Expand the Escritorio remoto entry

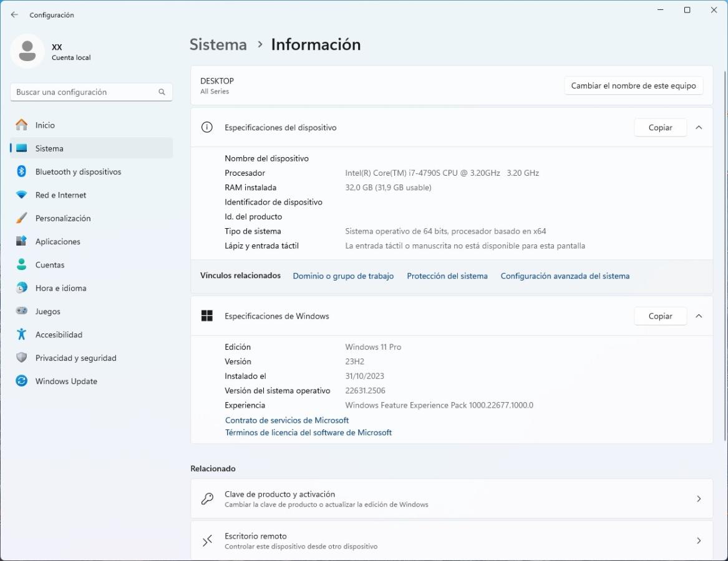click(699, 540)
